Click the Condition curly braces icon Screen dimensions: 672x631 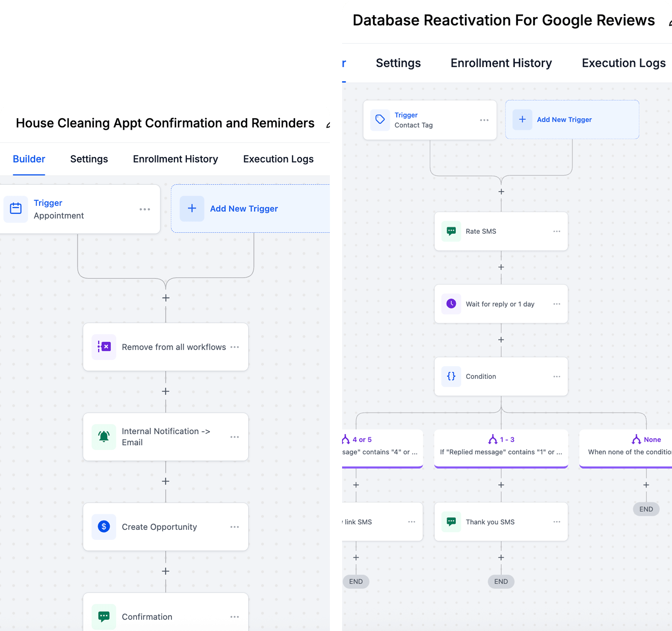(451, 376)
